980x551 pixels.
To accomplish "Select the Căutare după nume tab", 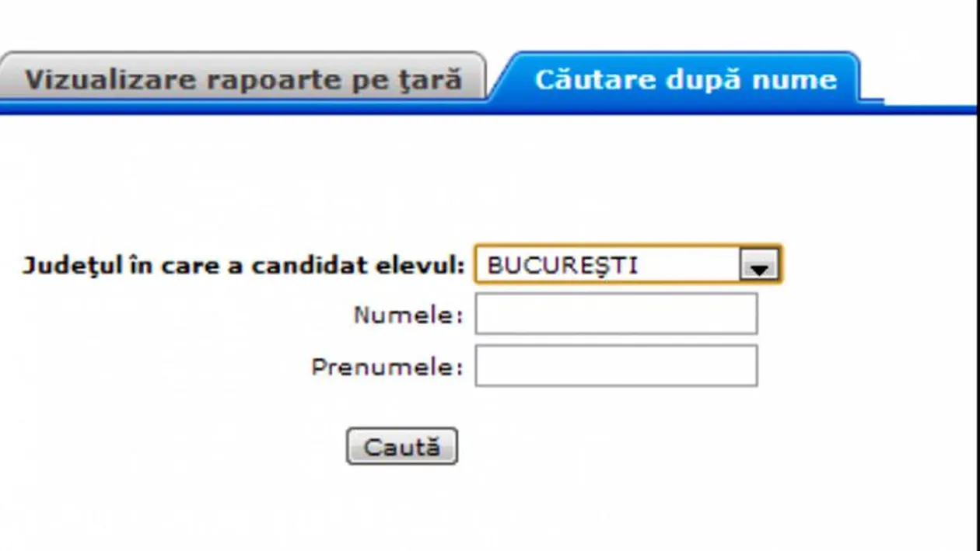I will [683, 78].
